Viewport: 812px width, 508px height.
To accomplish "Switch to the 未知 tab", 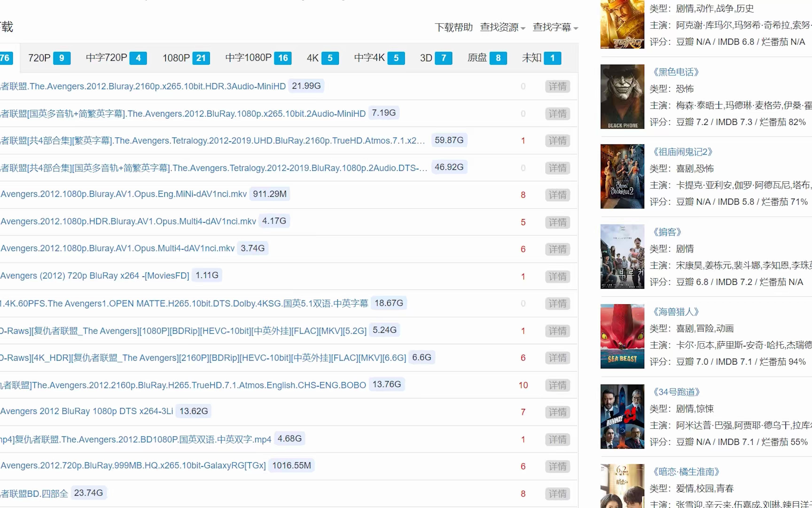I will (x=541, y=58).
